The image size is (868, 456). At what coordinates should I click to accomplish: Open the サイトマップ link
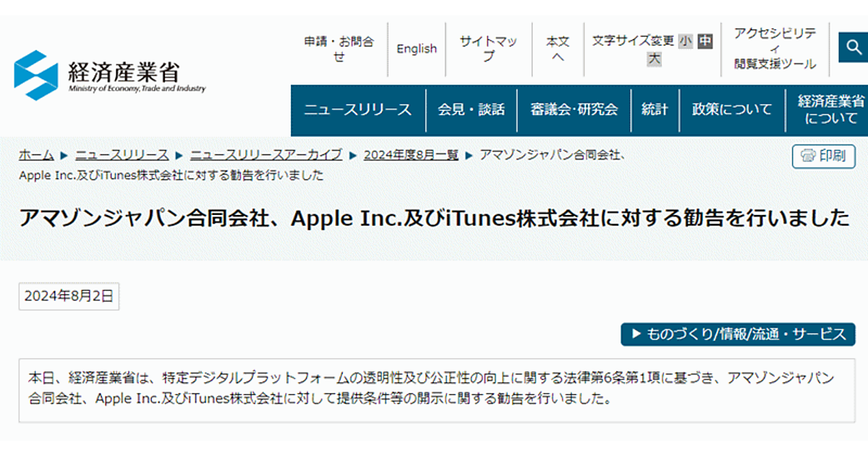[x=488, y=49]
